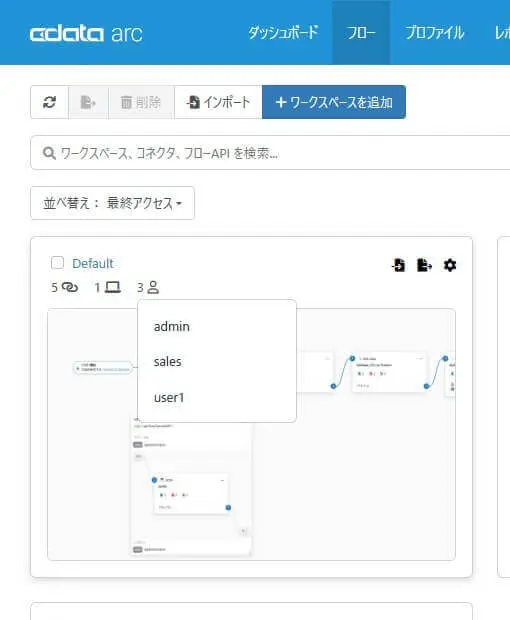Click the Default workspace flow thumbnail
Image resolution: width=510 pixels, height=620 pixels.
click(x=251, y=434)
